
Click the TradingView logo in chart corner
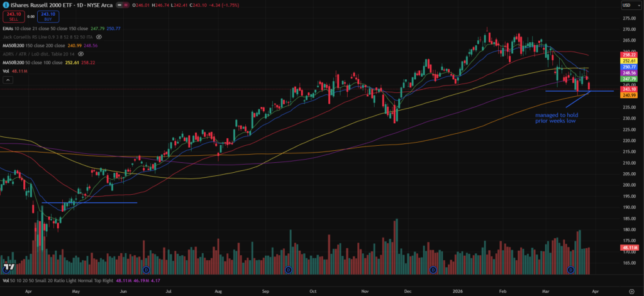coord(9,268)
